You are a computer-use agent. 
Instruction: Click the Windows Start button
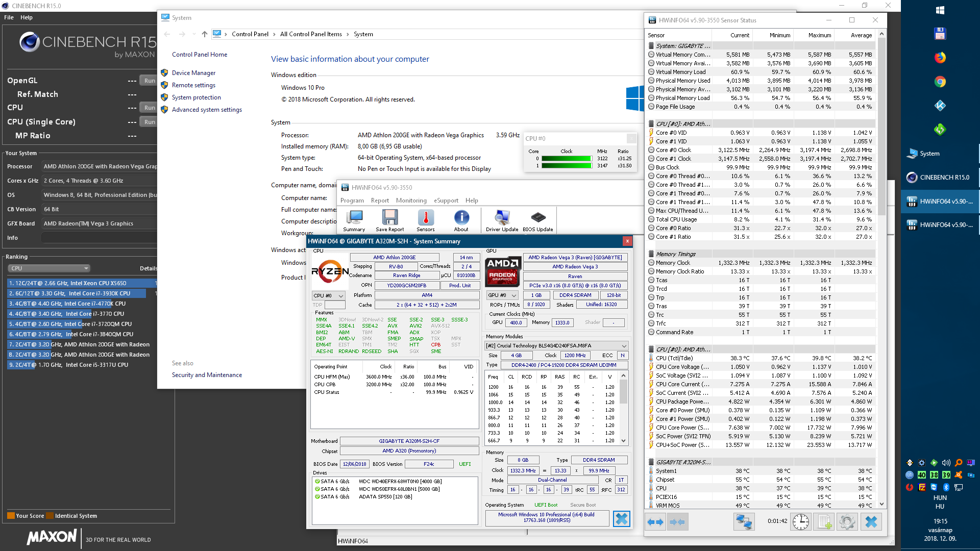pyautogui.click(x=940, y=10)
